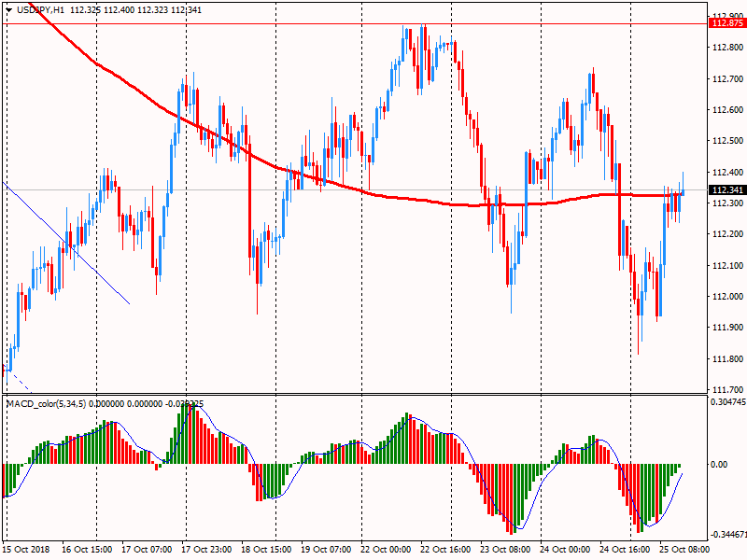Click the 0.304745 MACD scale label

[728, 402]
